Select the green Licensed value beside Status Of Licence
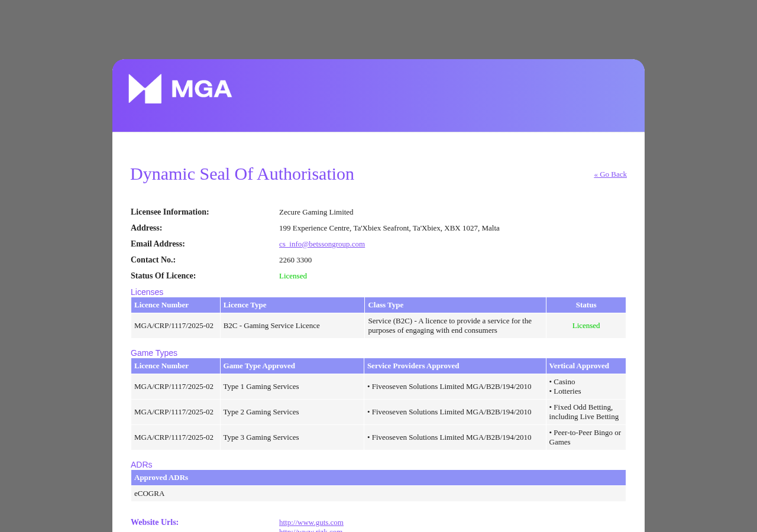The height and width of the screenshot is (532, 757). tap(293, 276)
